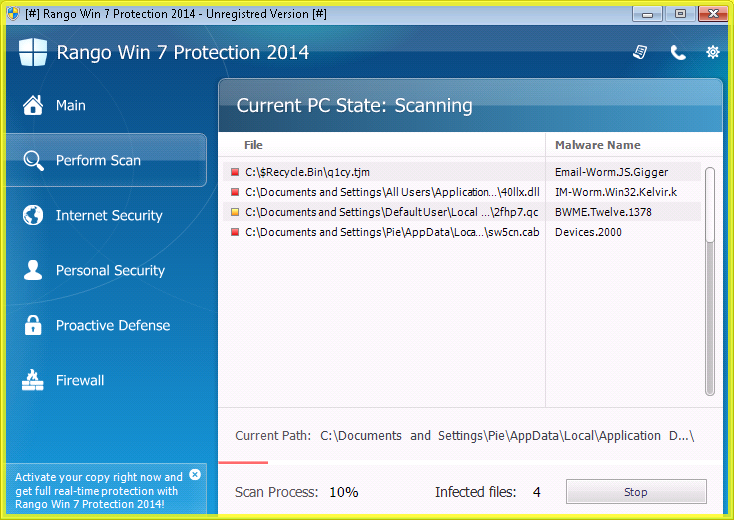The image size is (734, 520).
Task: Click the person icon for Personal Security
Action: point(33,270)
